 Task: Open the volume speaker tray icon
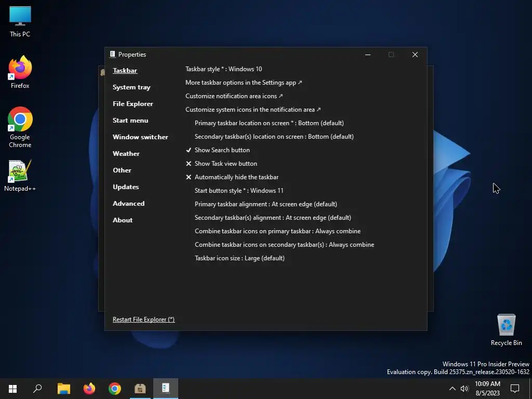[x=464, y=389]
